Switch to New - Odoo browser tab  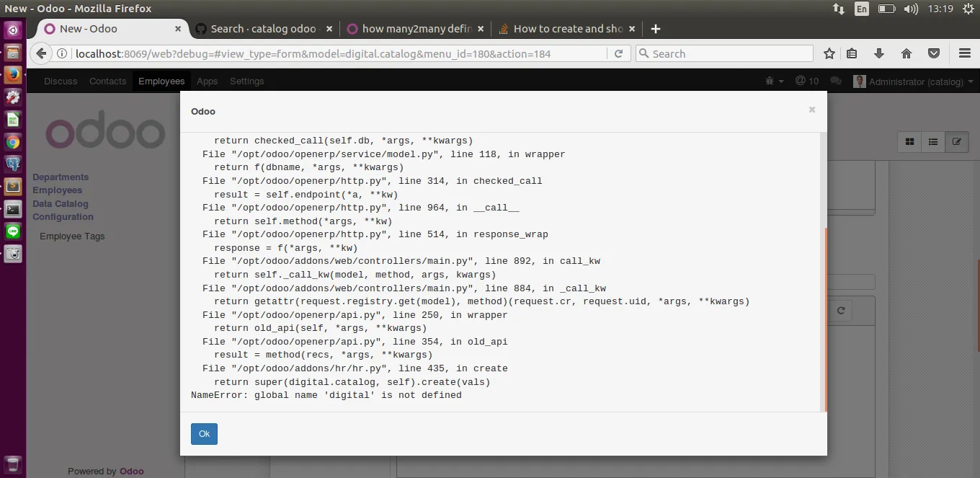(108, 29)
